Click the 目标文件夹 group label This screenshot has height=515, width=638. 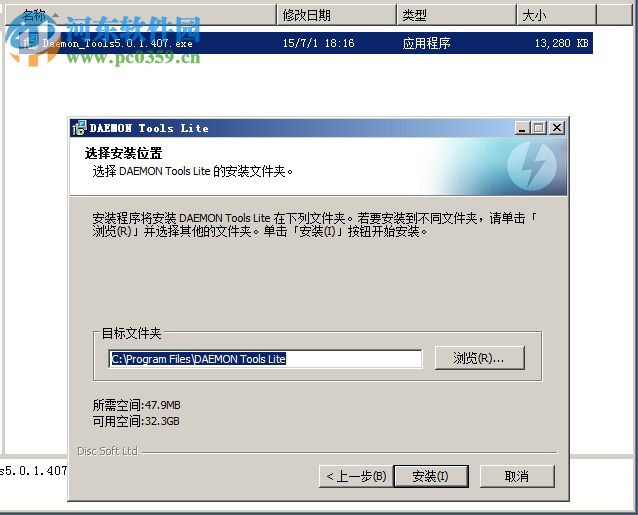pyautogui.click(x=131, y=333)
